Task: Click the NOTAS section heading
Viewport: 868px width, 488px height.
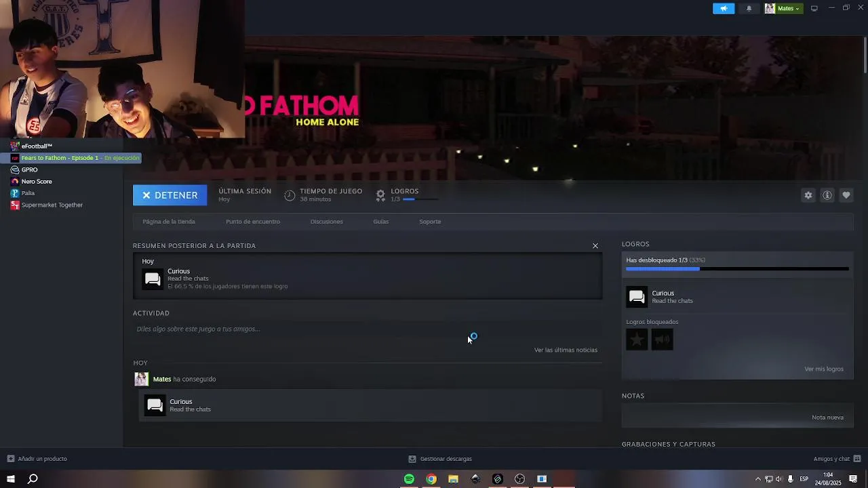Action: tap(633, 396)
